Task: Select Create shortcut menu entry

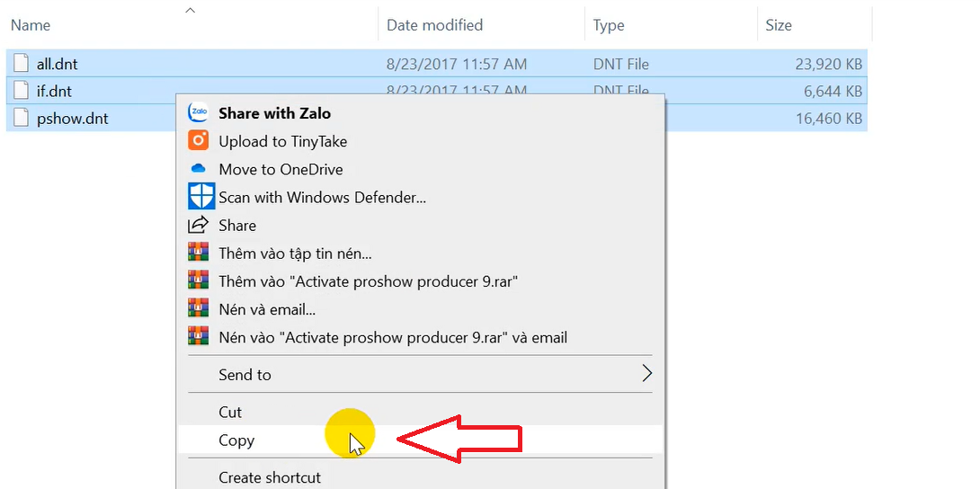Action: 270,477
